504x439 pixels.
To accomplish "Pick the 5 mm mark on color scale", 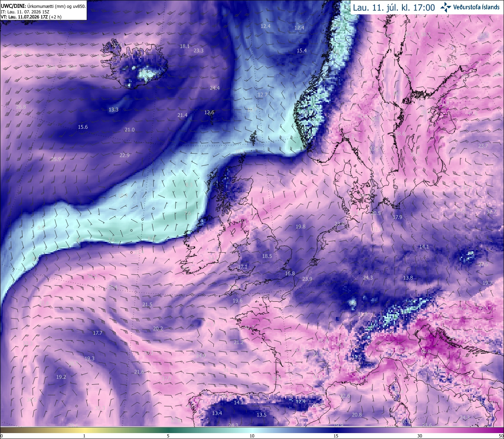I will coord(168,436).
